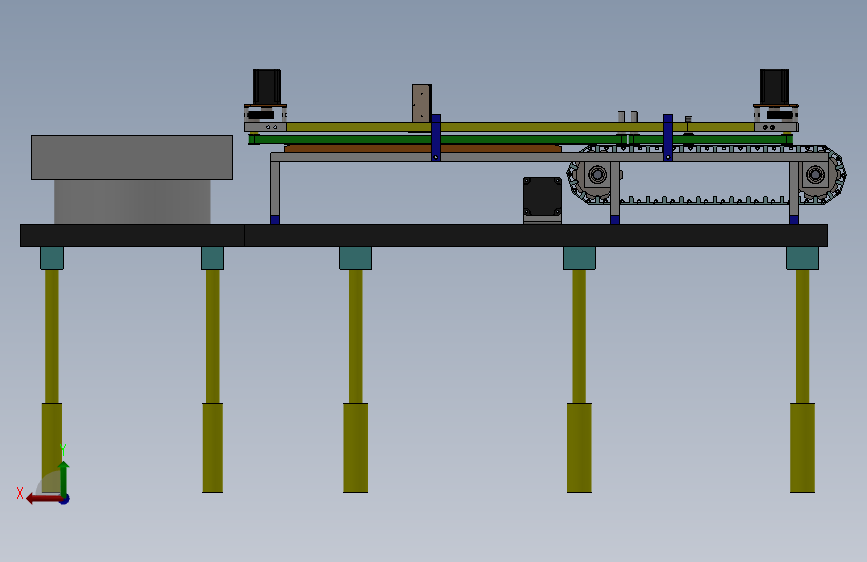The width and height of the screenshot is (867, 562).
Task: Select the short left section of the black tabletop
Action: click(x=132, y=235)
